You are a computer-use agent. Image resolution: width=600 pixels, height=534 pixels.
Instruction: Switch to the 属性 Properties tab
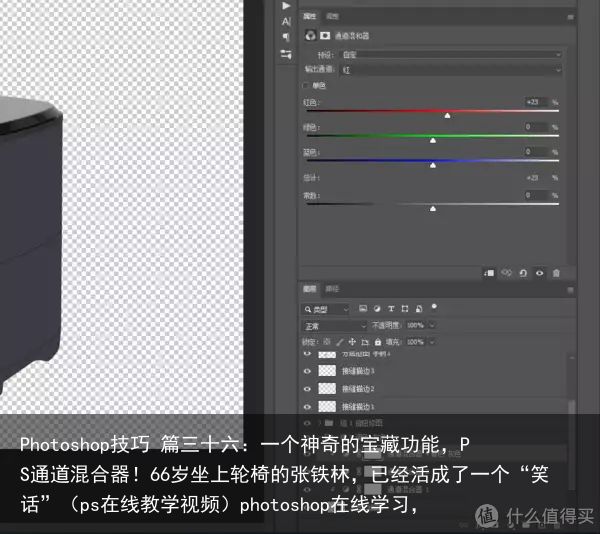[309, 16]
